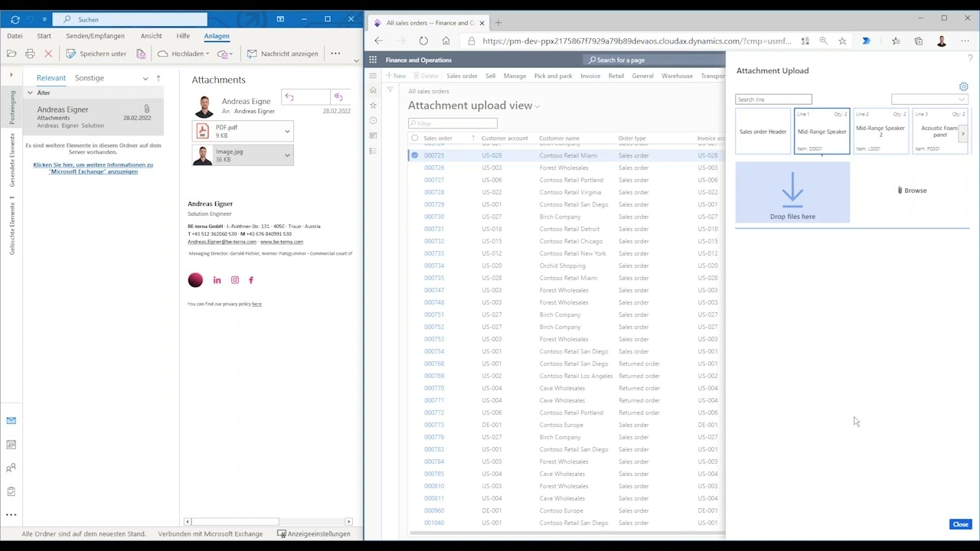Screen dimensions: 980x551
Task: Click Anzeigeeinstellungen in Outlook status bar
Action: tap(313, 534)
